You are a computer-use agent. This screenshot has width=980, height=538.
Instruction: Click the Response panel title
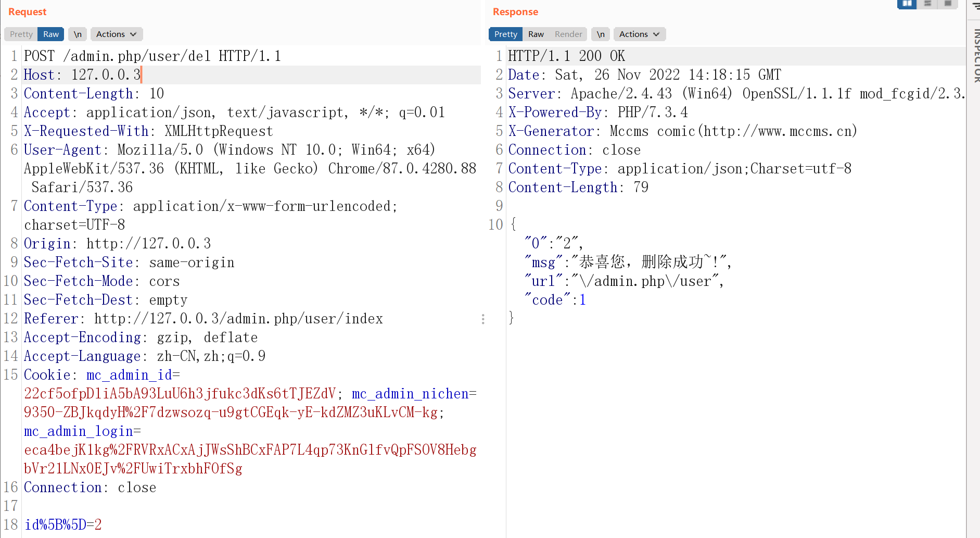(515, 11)
